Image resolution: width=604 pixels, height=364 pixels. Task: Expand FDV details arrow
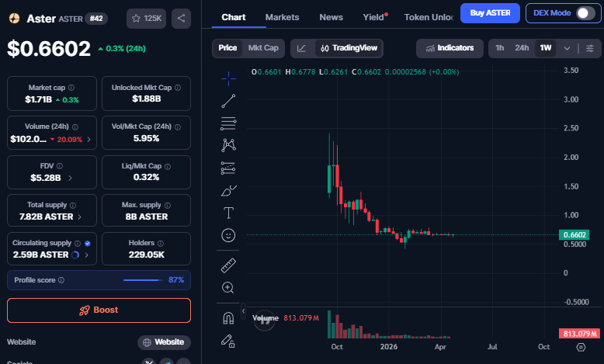point(70,178)
